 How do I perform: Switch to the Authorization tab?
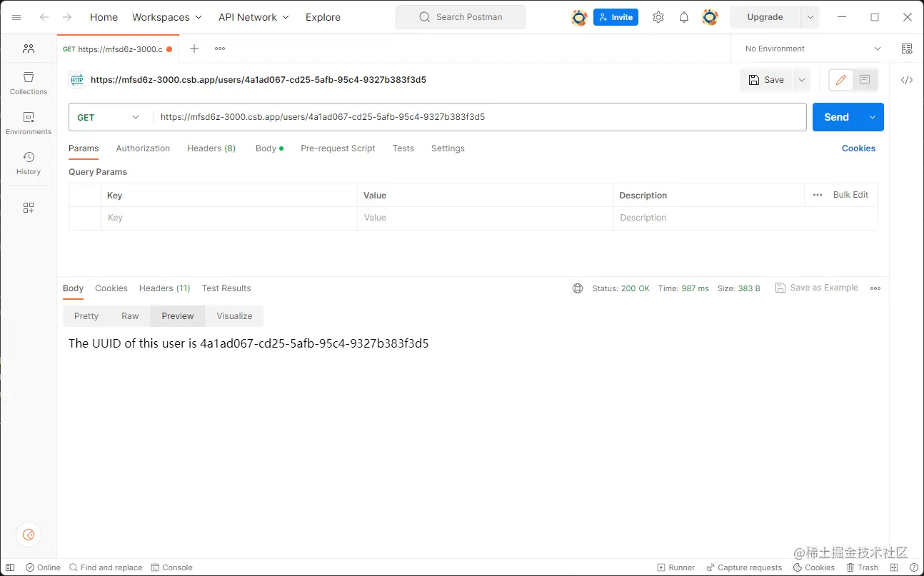coord(143,148)
